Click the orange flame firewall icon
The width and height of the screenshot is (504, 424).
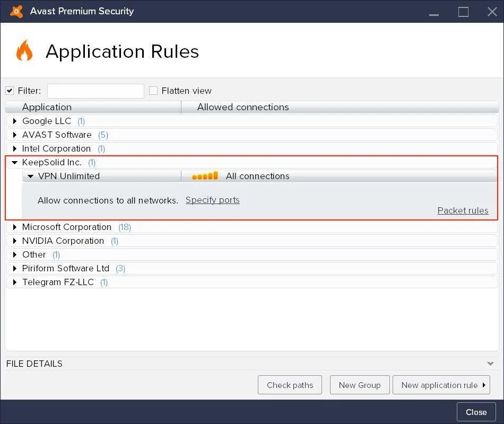coord(24,51)
